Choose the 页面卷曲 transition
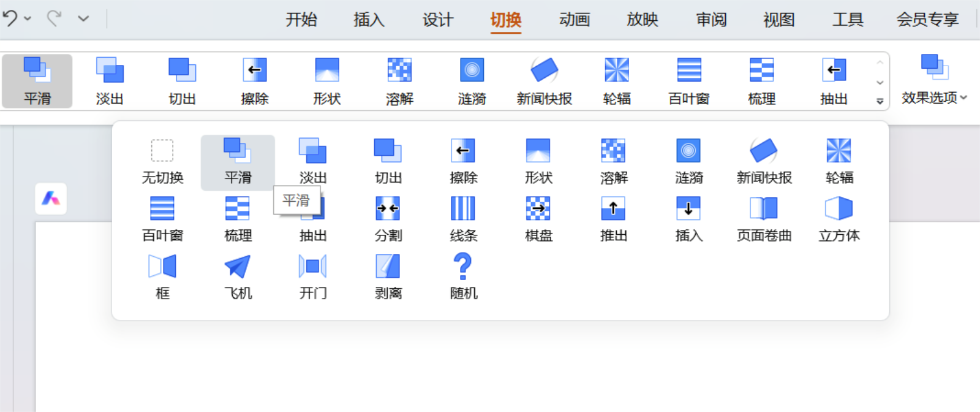The height and width of the screenshot is (412, 980). pos(764,219)
